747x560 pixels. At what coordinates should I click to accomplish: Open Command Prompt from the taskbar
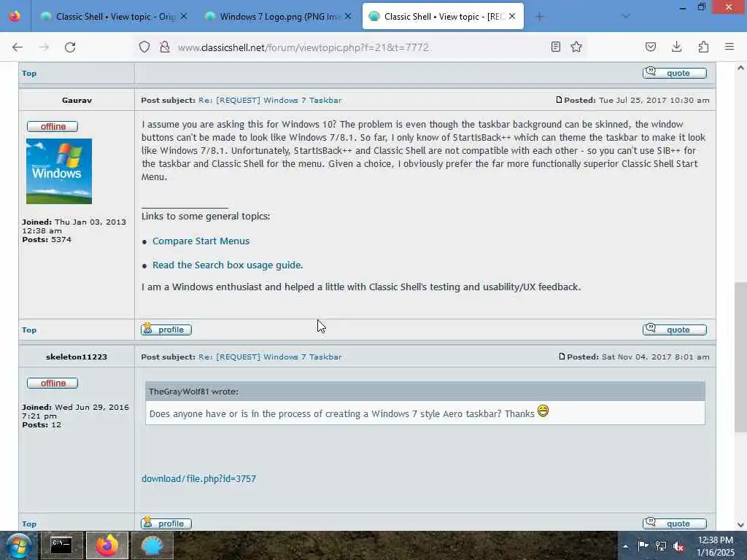[x=61, y=545]
